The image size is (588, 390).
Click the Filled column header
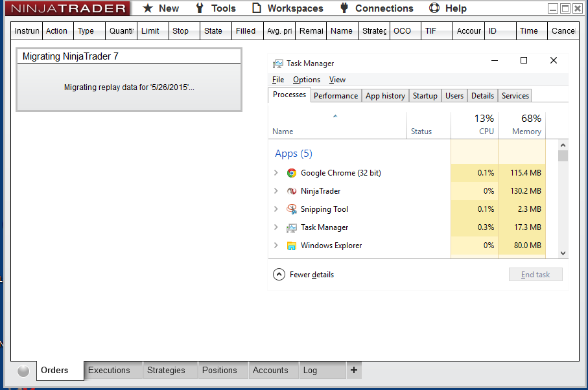[247, 31]
